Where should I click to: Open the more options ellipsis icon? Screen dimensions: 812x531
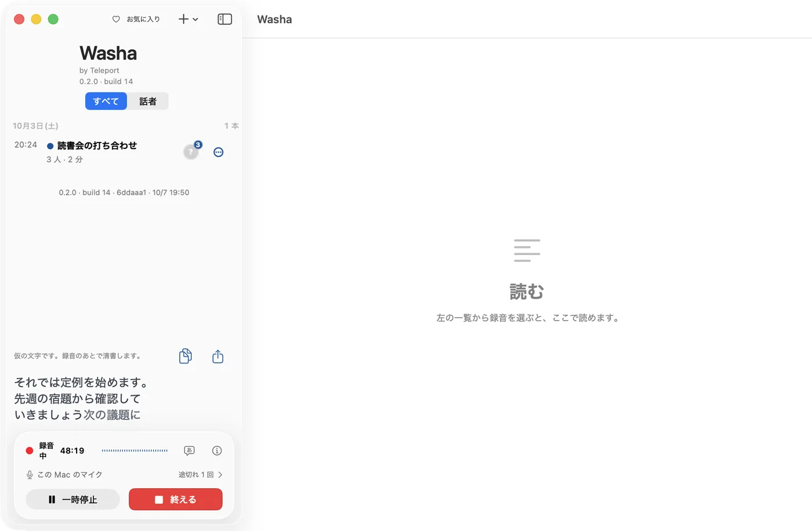219,152
